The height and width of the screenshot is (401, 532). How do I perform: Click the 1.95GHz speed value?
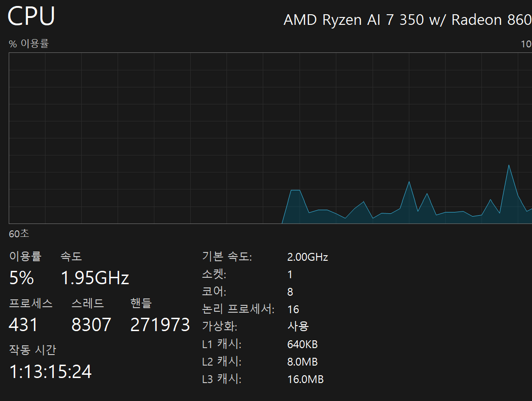tap(95, 278)
